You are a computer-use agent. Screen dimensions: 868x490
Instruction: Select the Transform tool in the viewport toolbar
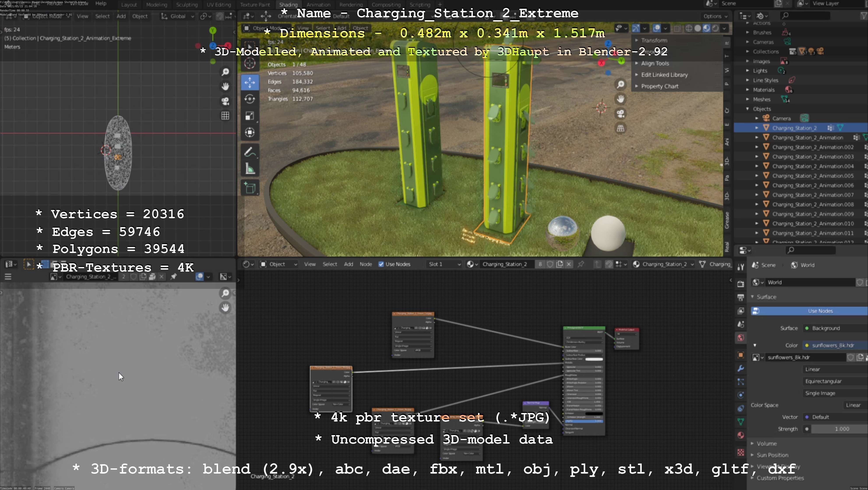[x=250, y=132]
